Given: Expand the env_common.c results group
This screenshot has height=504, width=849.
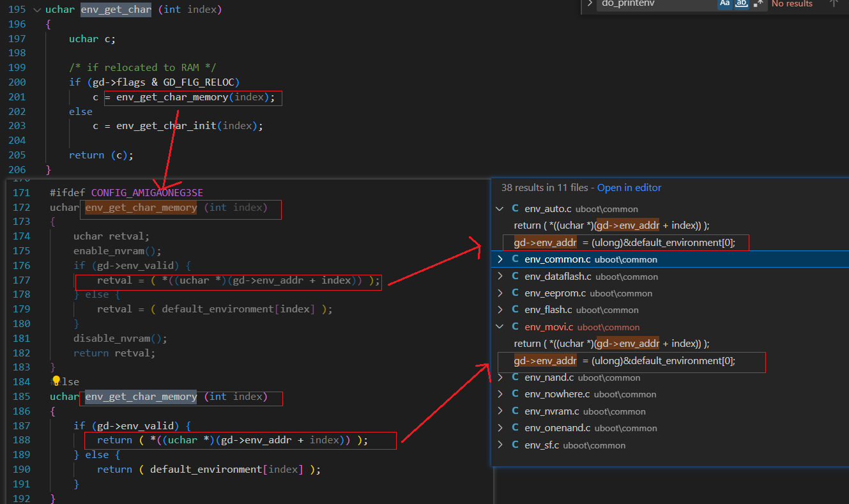Looking at the screenshot, I should pos(500,259).
